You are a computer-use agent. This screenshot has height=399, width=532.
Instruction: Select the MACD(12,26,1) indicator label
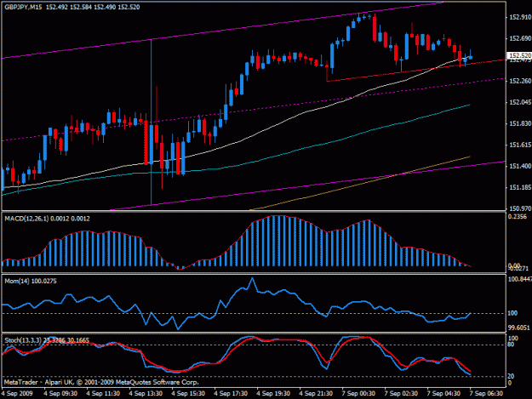pyautogui.click(x=47, y=219)
